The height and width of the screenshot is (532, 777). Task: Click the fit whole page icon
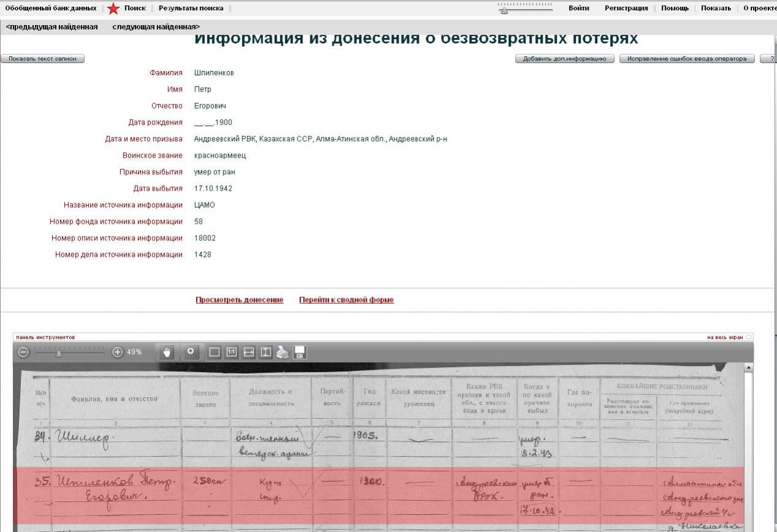point(215,352)
